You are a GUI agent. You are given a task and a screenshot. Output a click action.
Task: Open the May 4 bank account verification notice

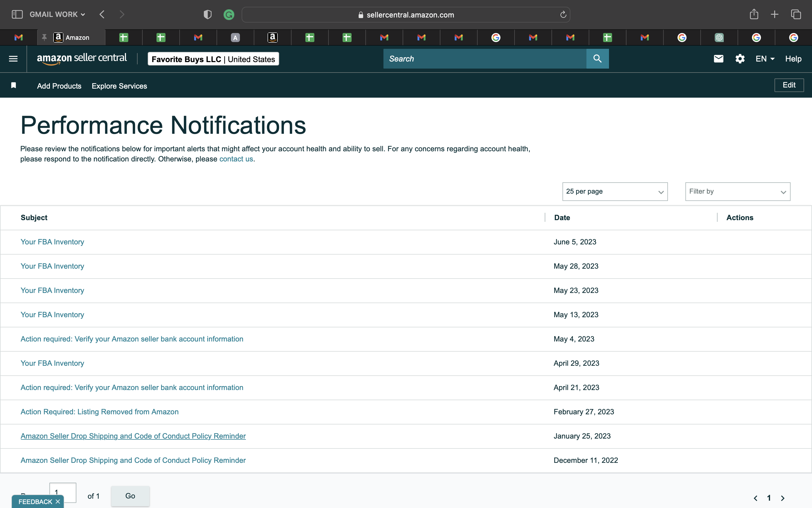(132, 339)
